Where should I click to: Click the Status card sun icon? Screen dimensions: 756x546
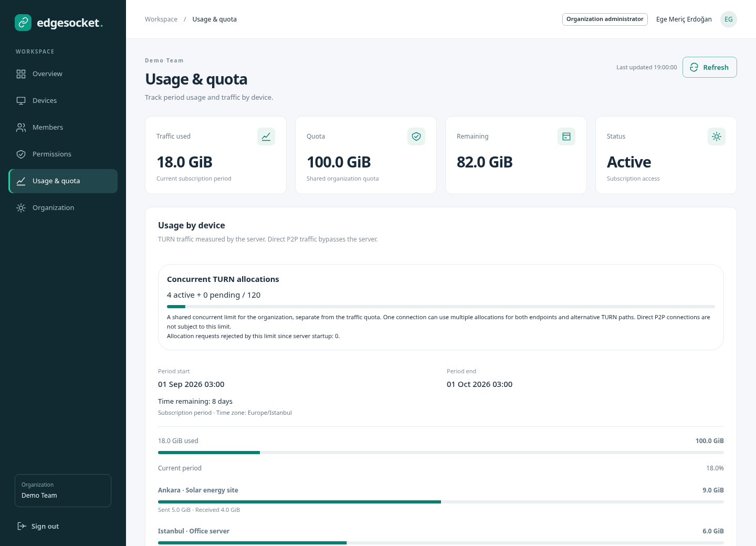pos(717,136)
